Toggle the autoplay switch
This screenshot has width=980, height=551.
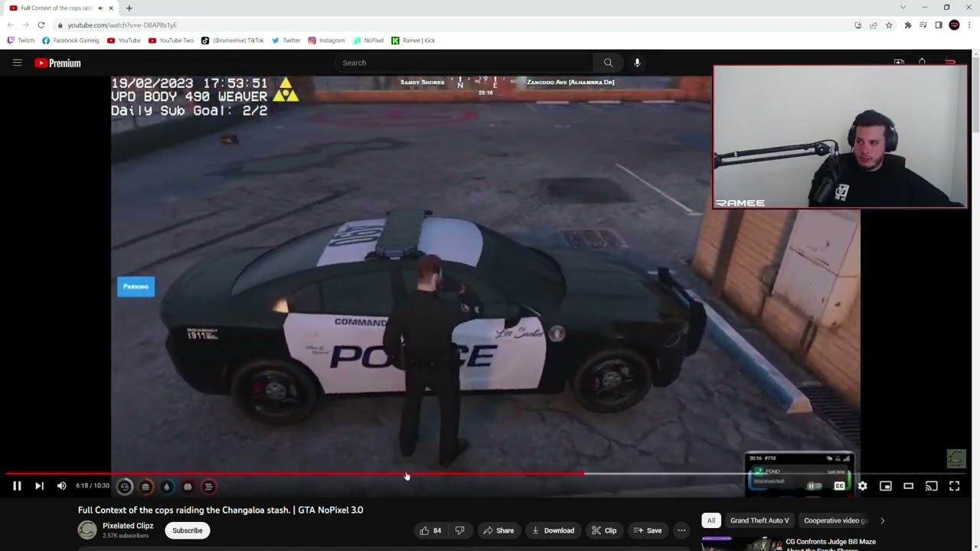coord(815,486)
